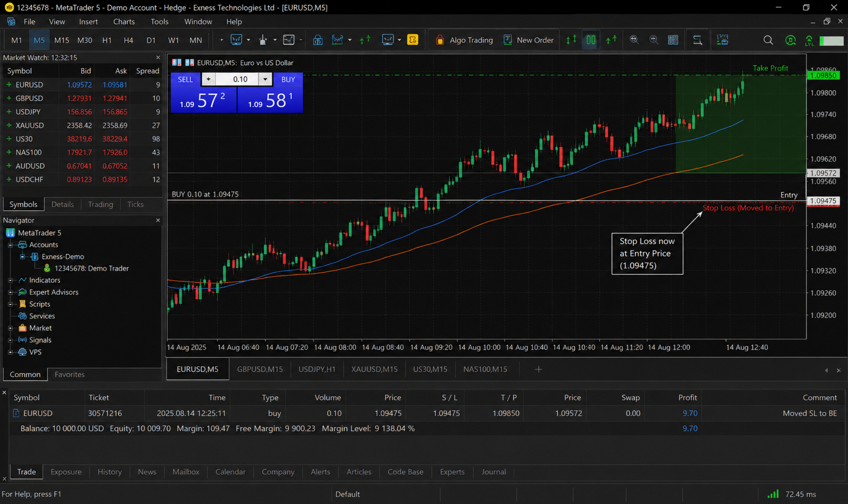Click the blue BUY one-click button
848x504 pixels.
270,92
